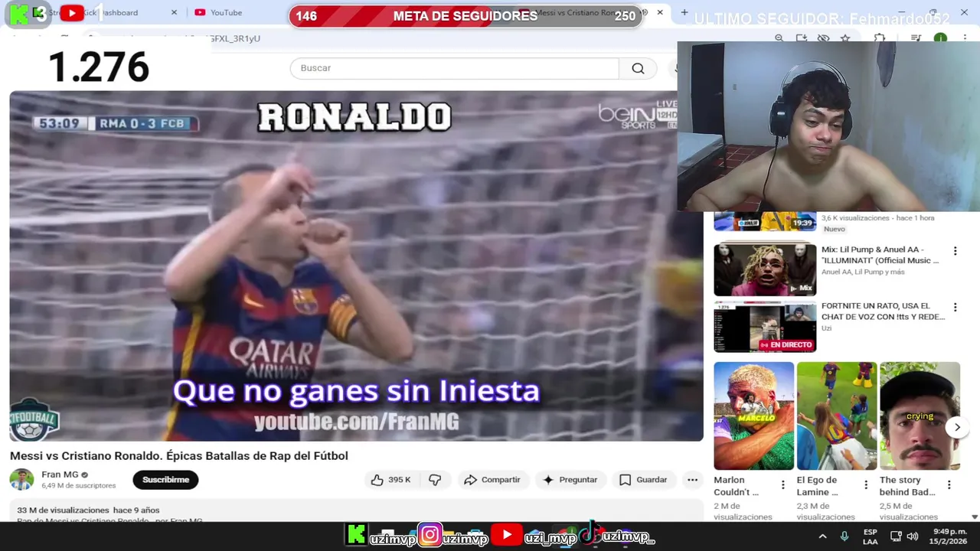Click the Uzi channel name under Fortnite video
This screenshot has height=551, width=980.
(x=826, y=328)
